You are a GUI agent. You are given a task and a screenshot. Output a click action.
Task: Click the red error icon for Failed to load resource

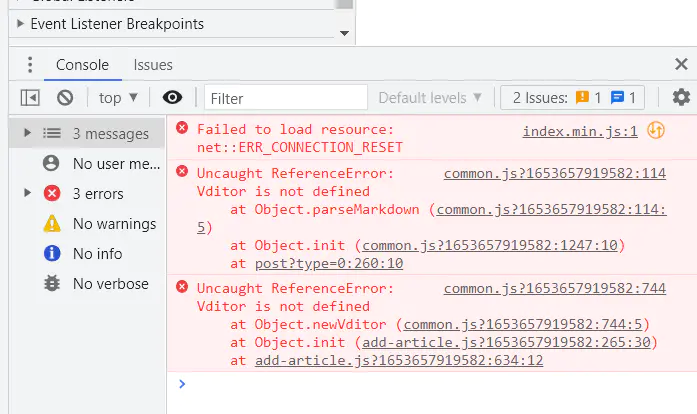[182, 129]
